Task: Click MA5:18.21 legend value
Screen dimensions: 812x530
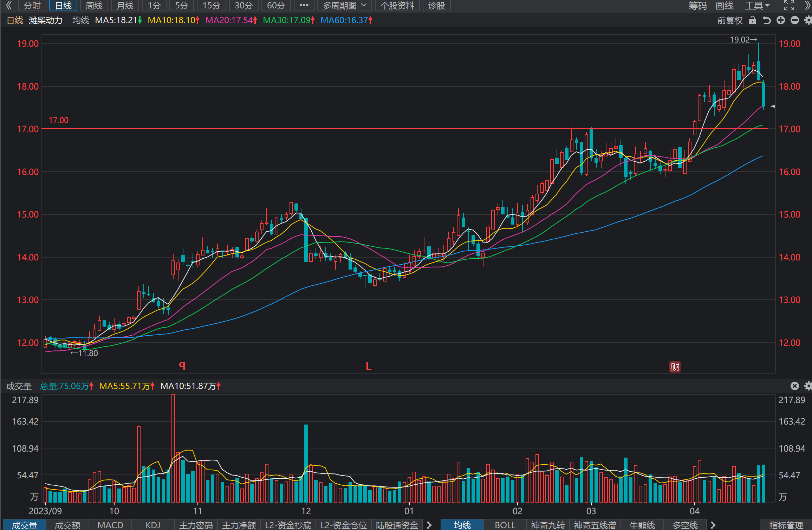Action: (118, 20)
